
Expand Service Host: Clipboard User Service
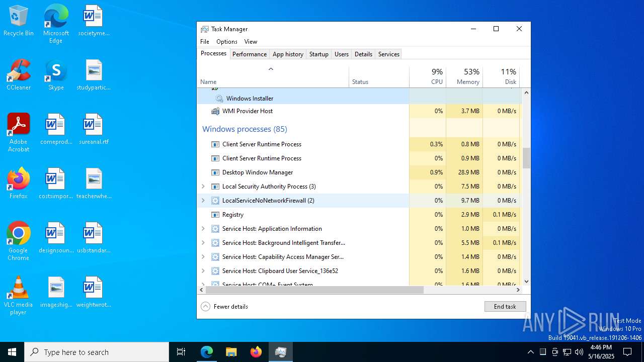point(203,271)
